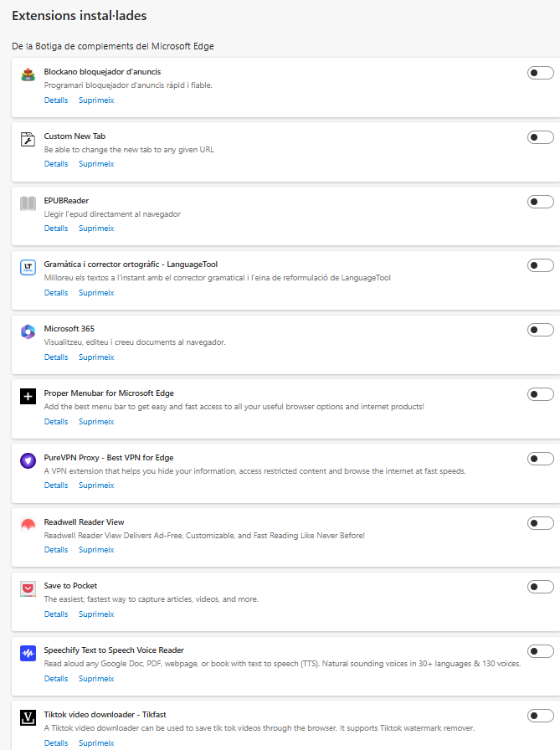560x750 pixels.
Task: Click Suprimeix under Readwell Reader View
Action: 96,550
